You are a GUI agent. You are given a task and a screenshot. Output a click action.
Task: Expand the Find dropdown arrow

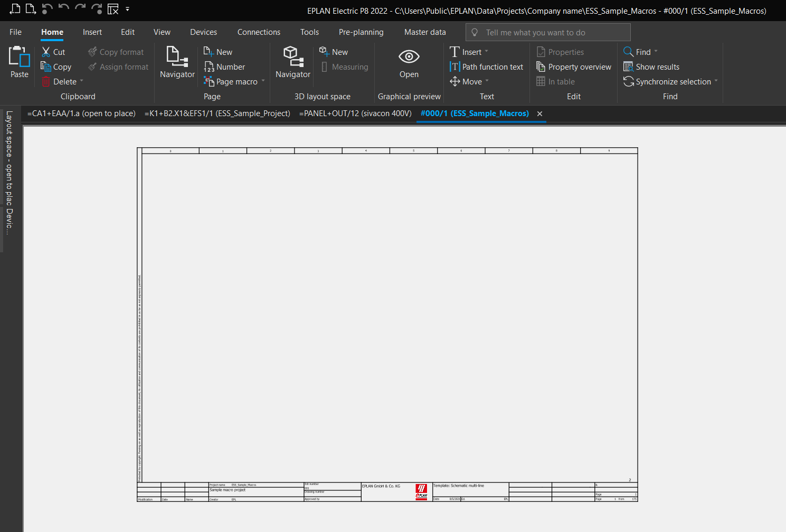pyautogui.click(x=656, y=52)
